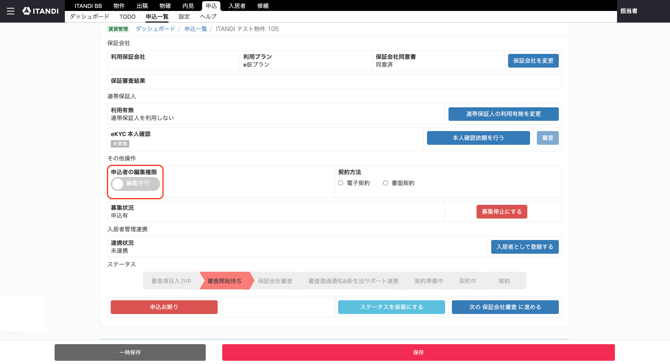Open the hamburger menu icon
Viewport: 670px width, 364px height.
[x=10, y=11]
